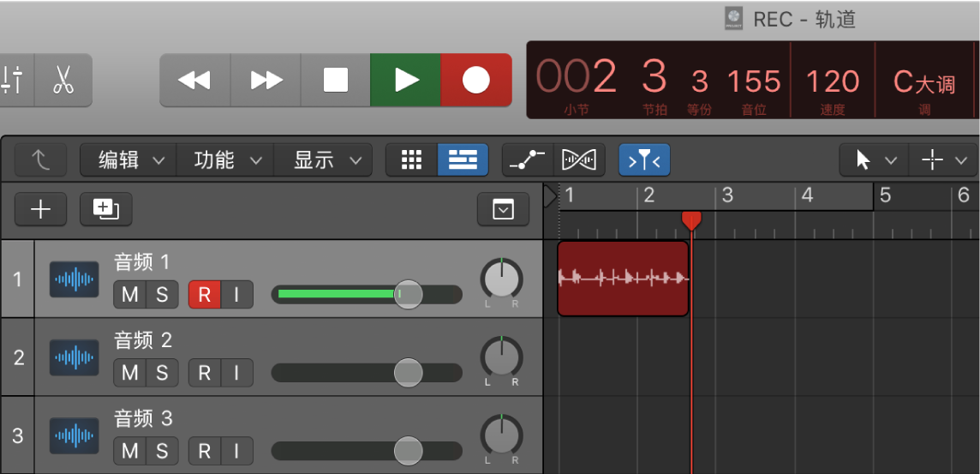980x474 pixels.
Task: Stop playback
Action: tap(336, 80)
